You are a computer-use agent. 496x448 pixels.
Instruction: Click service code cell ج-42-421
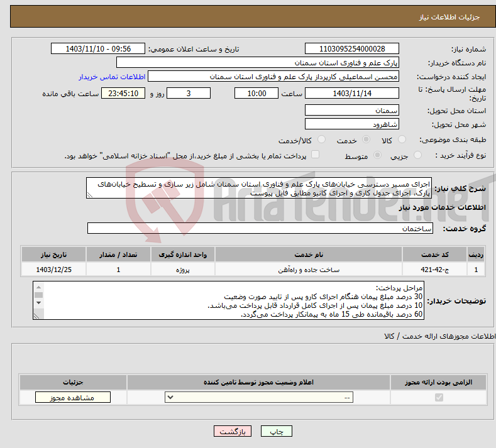(435, 270)
